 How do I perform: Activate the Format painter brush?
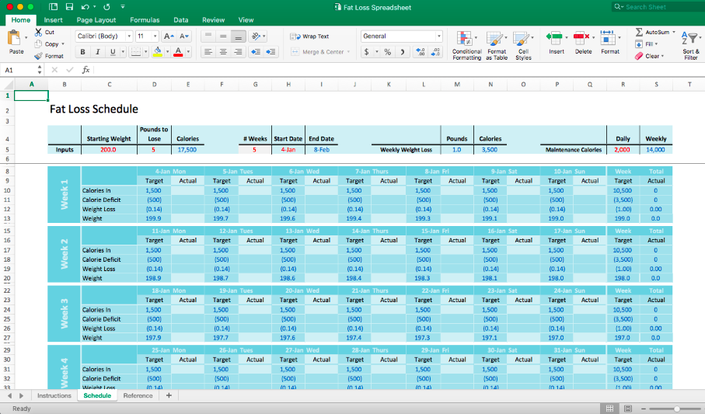pos(38,56)
